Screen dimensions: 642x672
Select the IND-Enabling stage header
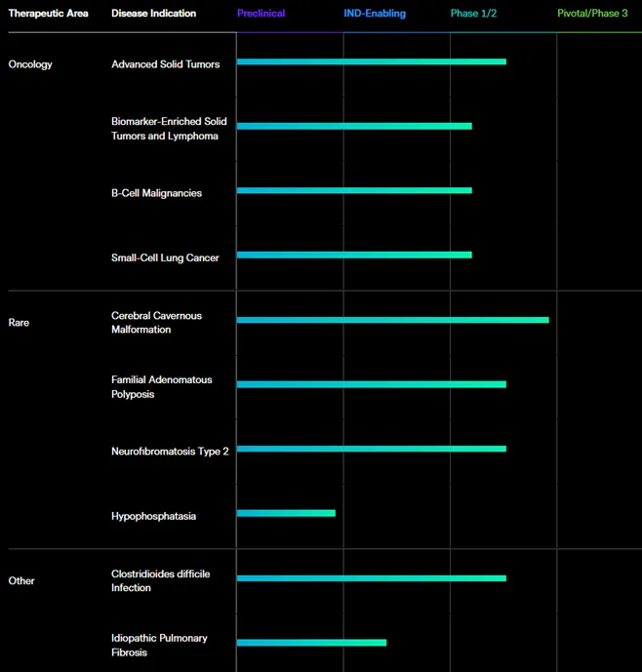[x=375, y=14]
